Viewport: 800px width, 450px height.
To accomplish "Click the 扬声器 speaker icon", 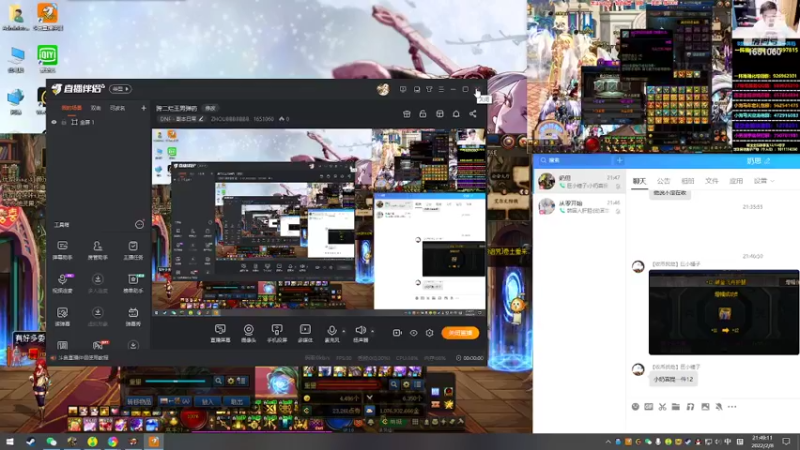I will 360,331.
